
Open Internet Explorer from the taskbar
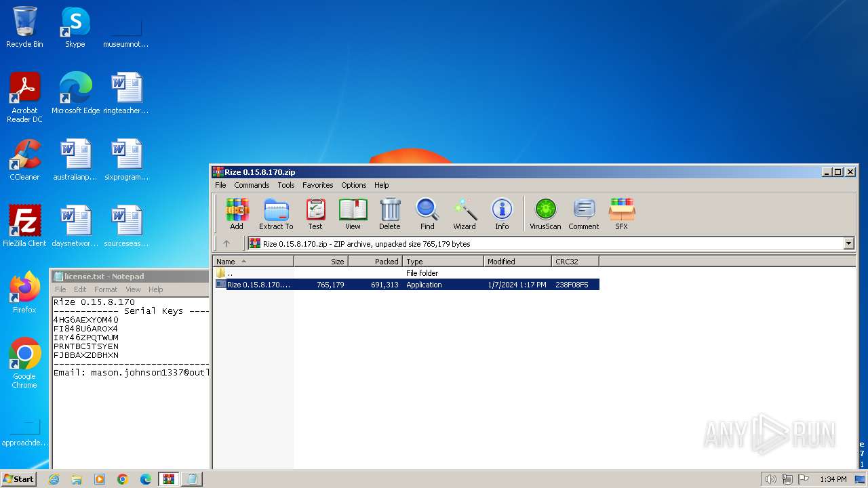(x=54, y=479)
